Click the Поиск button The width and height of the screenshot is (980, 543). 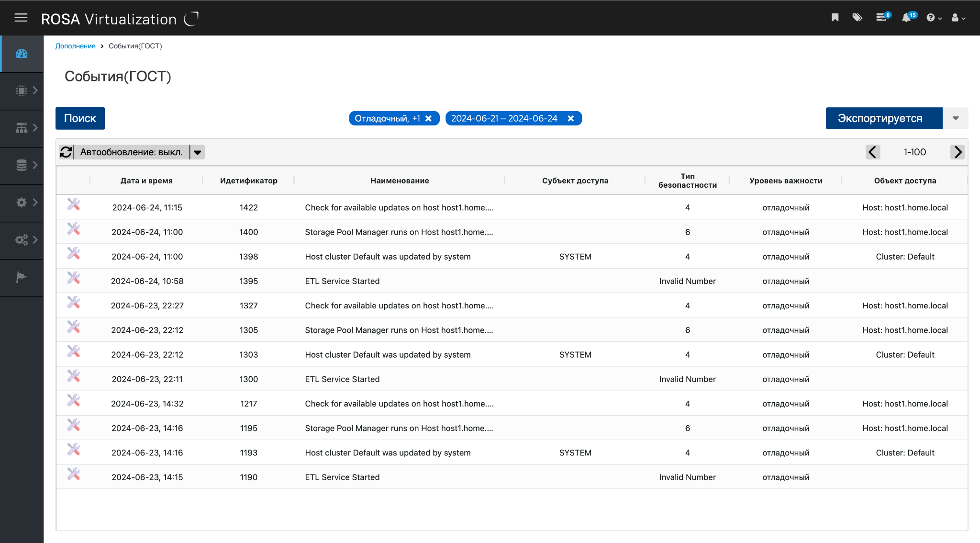tap(80, 118)
